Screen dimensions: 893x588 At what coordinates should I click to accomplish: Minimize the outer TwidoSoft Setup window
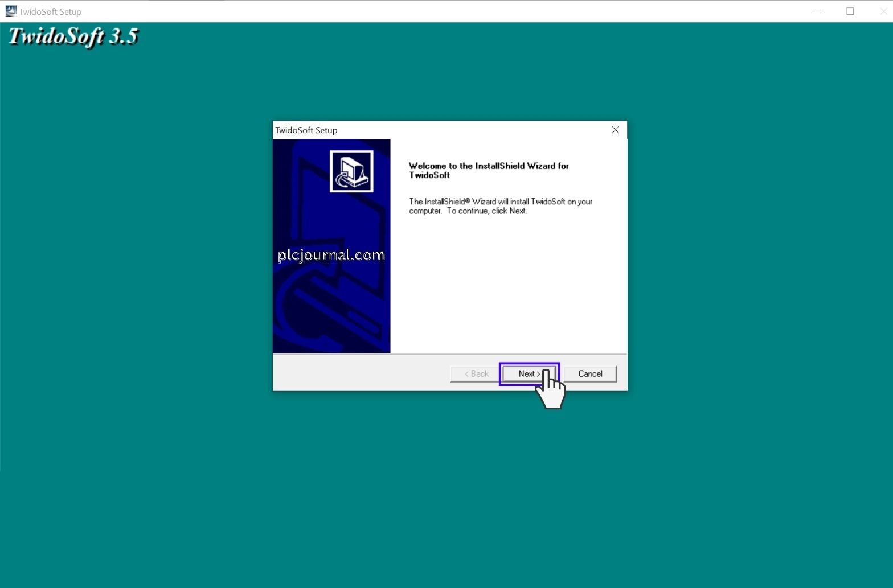point(817,11)
